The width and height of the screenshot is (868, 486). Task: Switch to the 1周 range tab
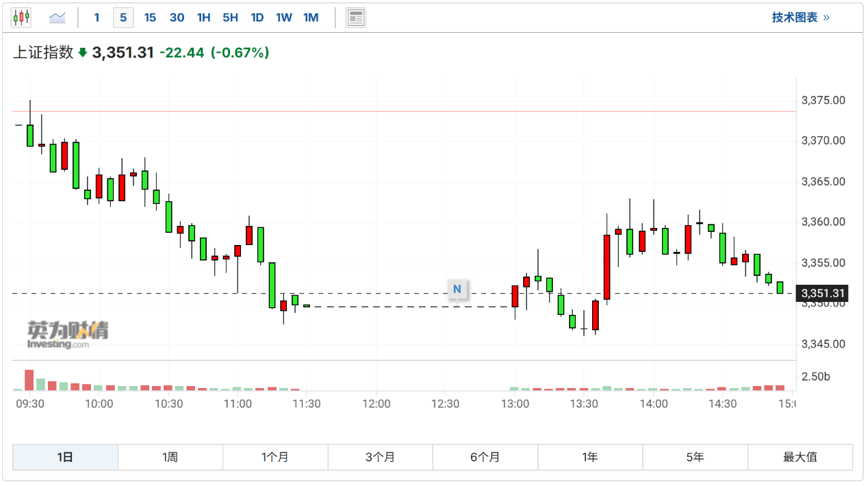(x=170, y=457)
